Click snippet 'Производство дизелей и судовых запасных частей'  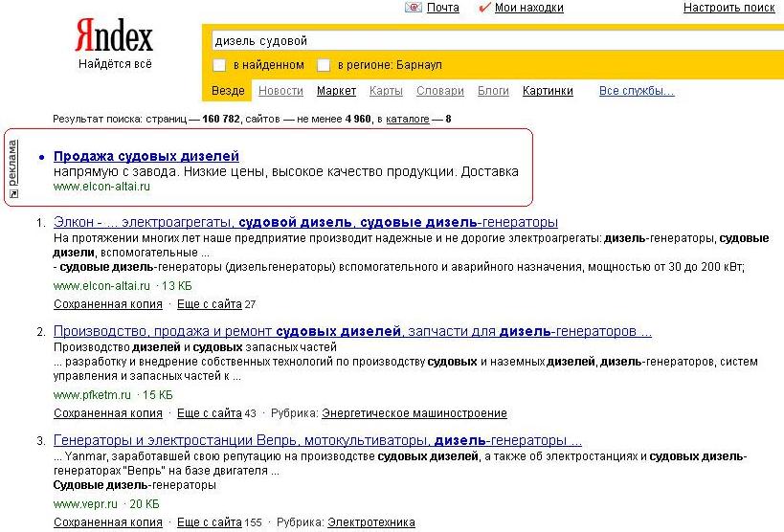195,347
